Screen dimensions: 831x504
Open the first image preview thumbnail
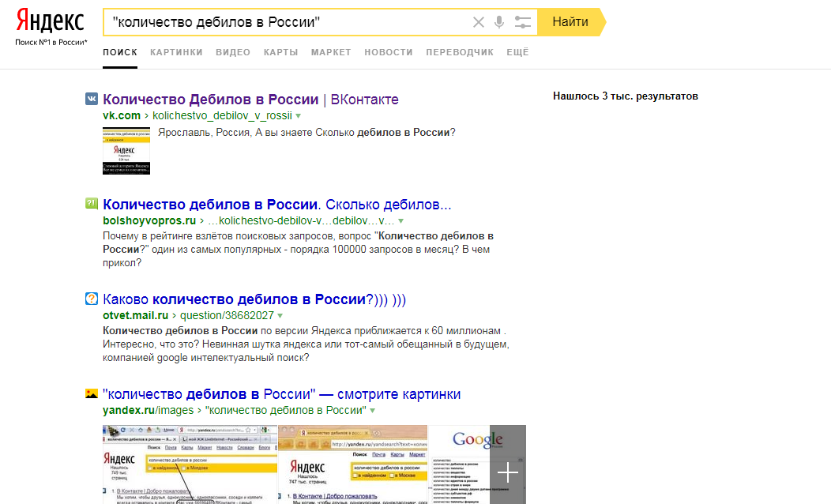(x=190, y=465)
